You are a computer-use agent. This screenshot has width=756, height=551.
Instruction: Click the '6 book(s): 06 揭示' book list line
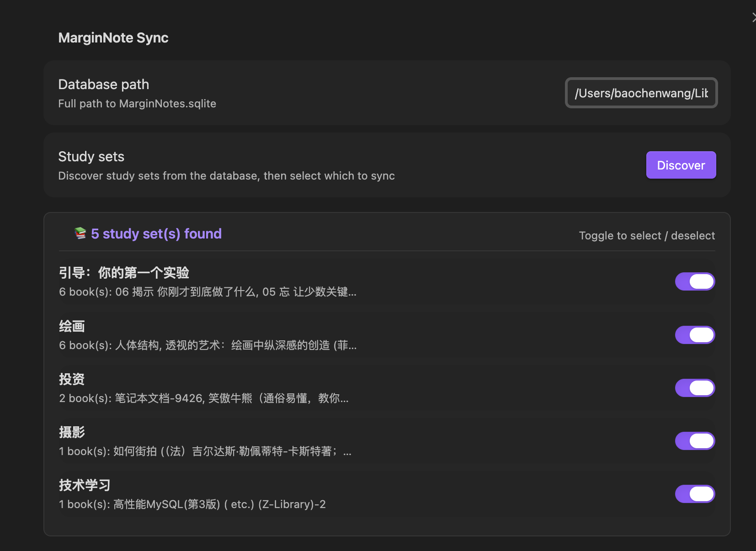tap(208, 292)
